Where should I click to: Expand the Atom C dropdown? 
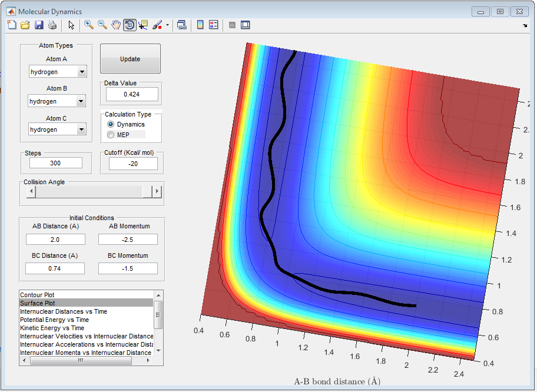[81, 129]
